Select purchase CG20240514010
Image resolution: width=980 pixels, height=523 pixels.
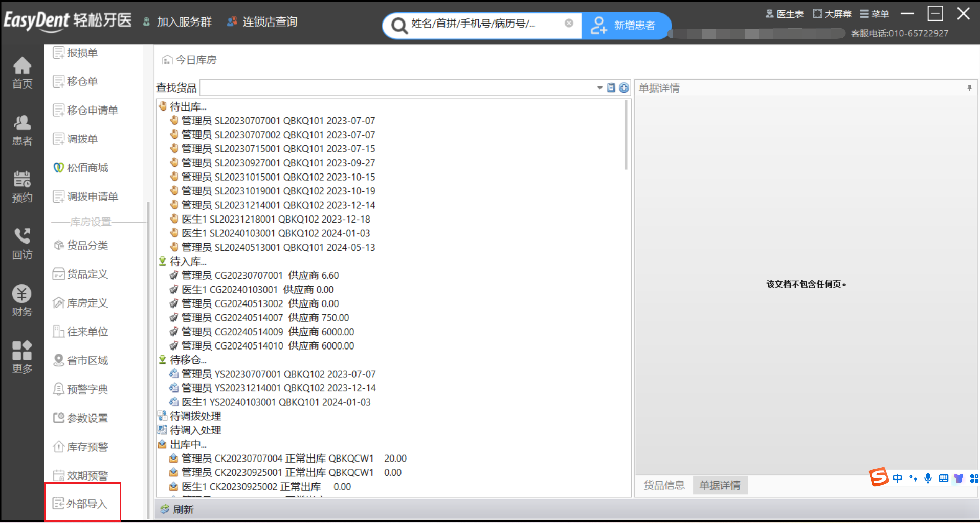262,346
